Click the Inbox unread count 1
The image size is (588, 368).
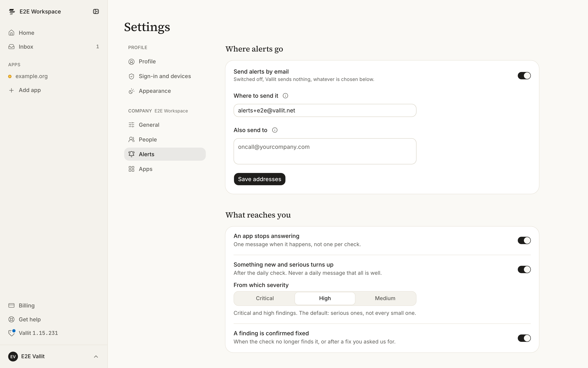(97, 46)
